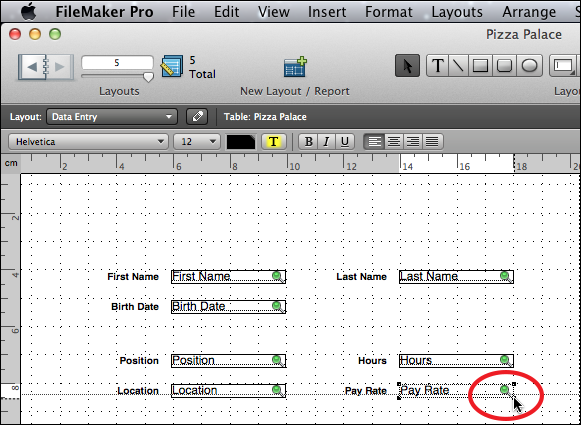This screenshot has height=425, width=581.
Task: Select the Location field box
Action: click(228, 391)
